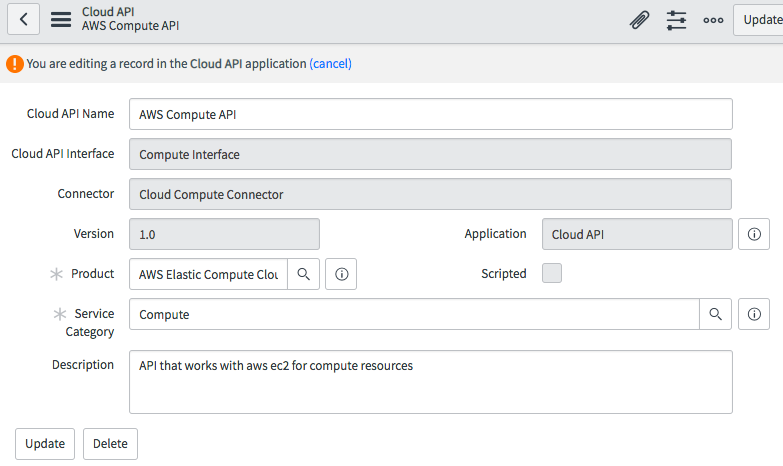
Task: Cancel editing via the cancel link
Action: pos(331,64)
